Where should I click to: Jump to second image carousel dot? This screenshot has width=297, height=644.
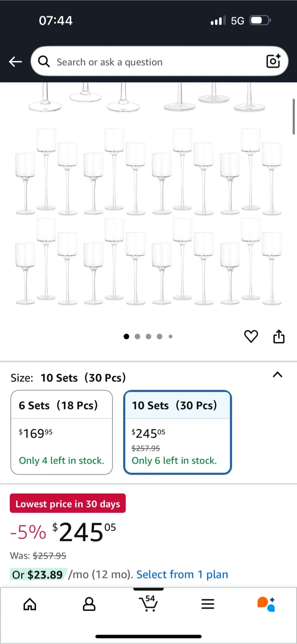(x=137, y=337)
